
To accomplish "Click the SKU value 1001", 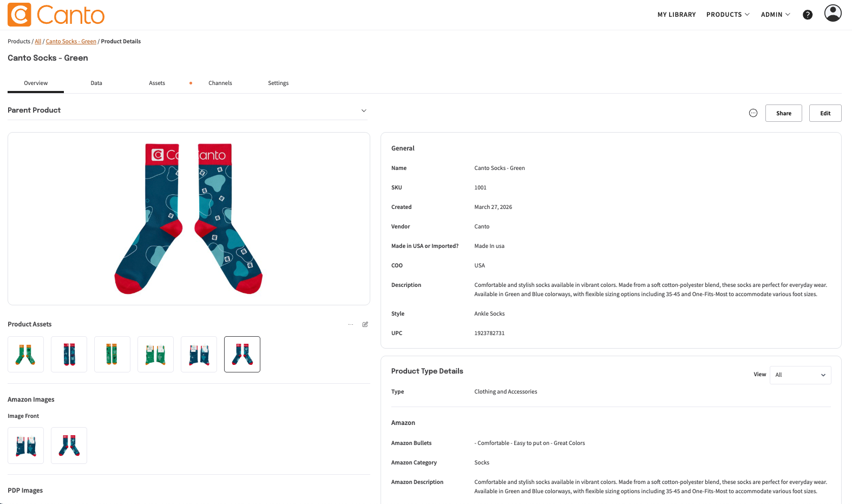I will point(480,187).
